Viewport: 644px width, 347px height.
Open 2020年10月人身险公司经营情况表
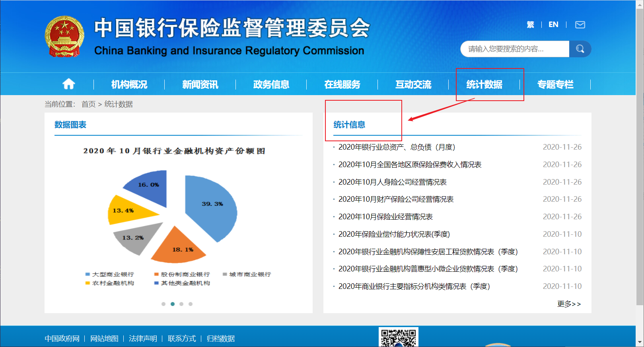pyautogui.click(x=392, y=182)
